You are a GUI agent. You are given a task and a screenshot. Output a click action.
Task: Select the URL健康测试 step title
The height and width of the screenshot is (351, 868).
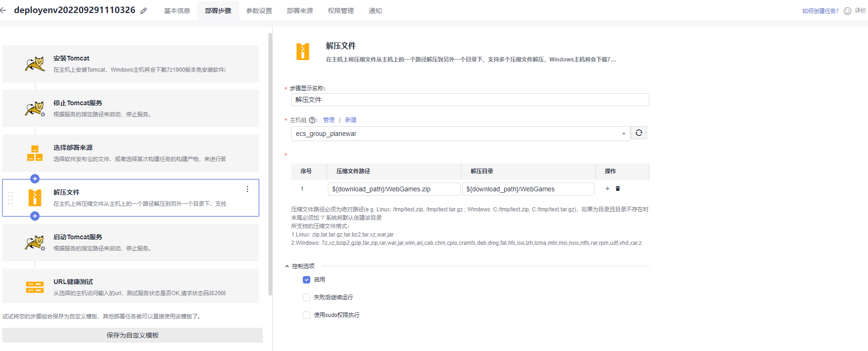tap(73, 282)
